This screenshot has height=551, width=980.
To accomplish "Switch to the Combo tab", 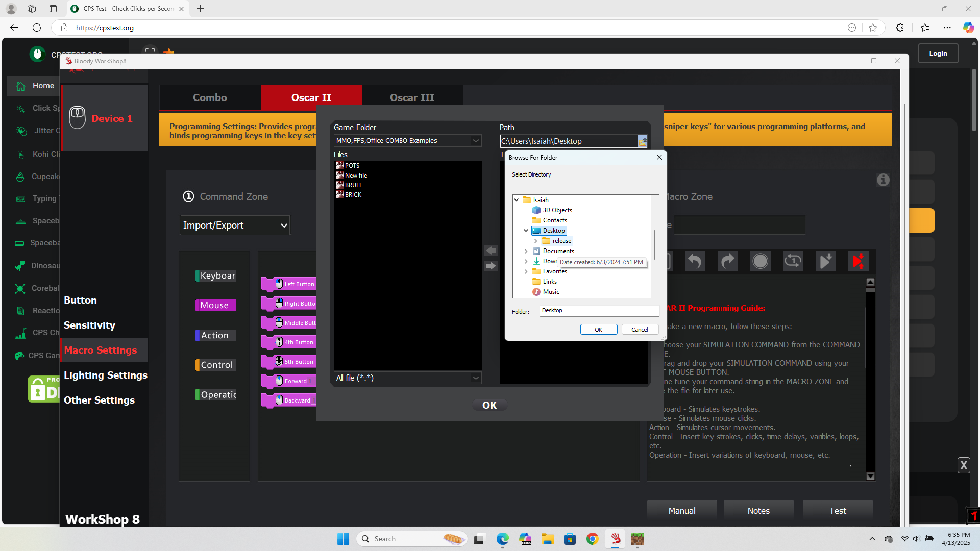I will 210,97.
